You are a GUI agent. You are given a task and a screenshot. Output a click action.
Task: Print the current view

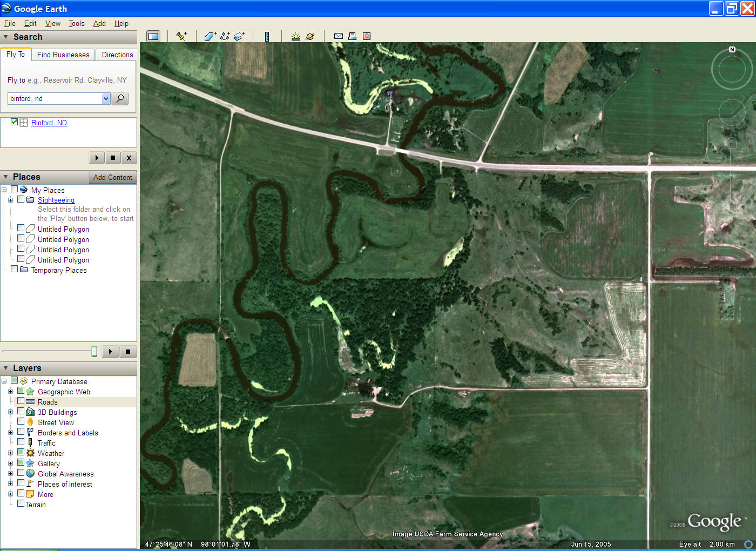click(x=352, y=36)
